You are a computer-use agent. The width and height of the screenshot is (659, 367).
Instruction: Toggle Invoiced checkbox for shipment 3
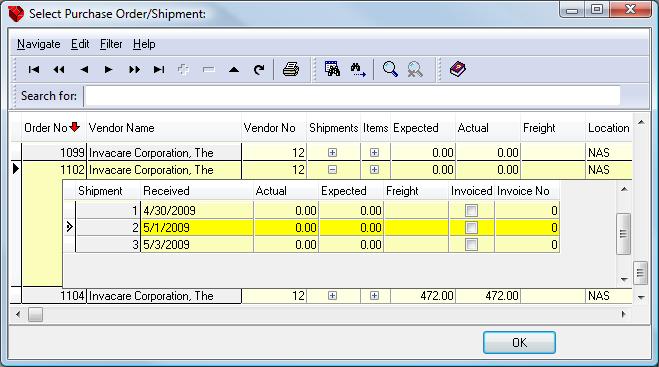click(472, 244)
